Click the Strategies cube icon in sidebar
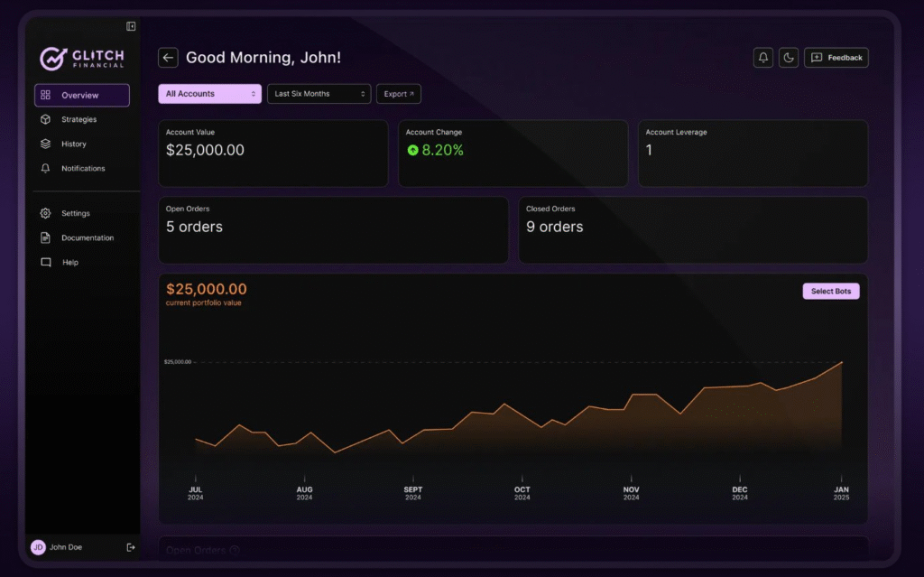Viewport: 924px width, 577px height. pos(45,119)
